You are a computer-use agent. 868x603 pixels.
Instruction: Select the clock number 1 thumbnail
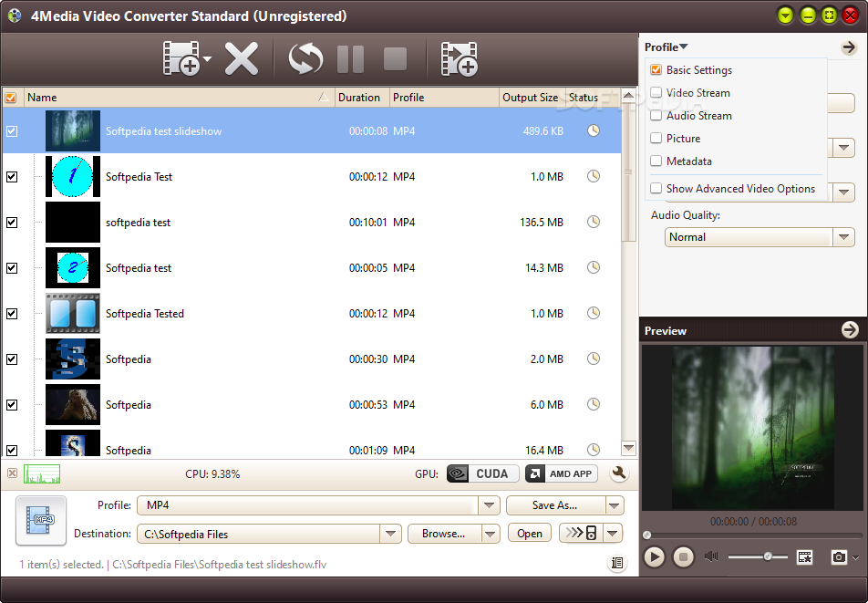point(73,177)
